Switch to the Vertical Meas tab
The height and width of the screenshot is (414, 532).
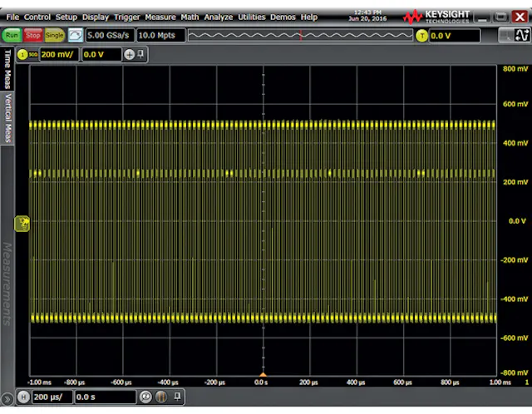click(7, 118)
